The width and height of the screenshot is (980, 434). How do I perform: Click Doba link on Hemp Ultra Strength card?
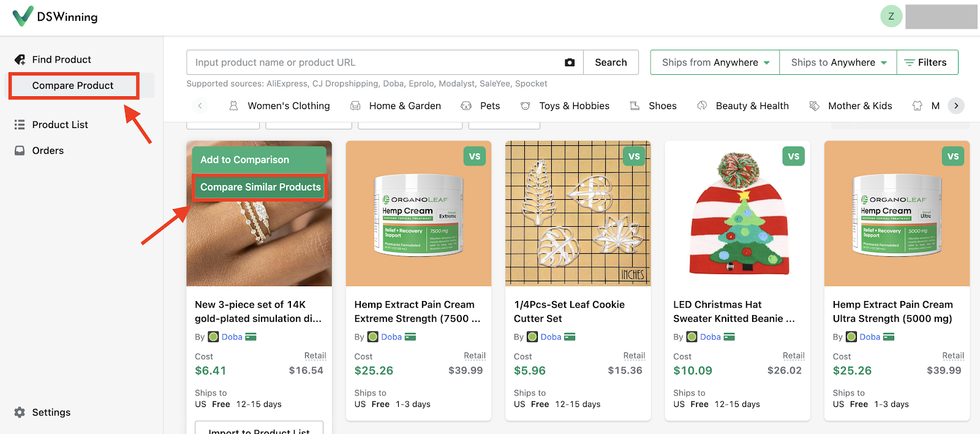[x=870, y=337]
